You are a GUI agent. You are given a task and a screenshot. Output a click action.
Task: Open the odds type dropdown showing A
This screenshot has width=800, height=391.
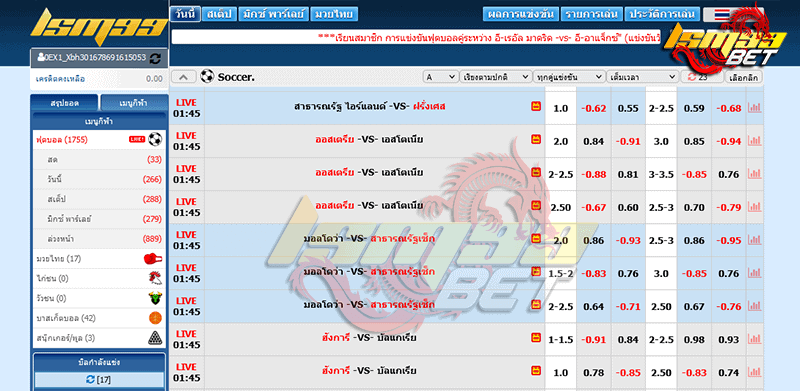[x=441, y=77]
